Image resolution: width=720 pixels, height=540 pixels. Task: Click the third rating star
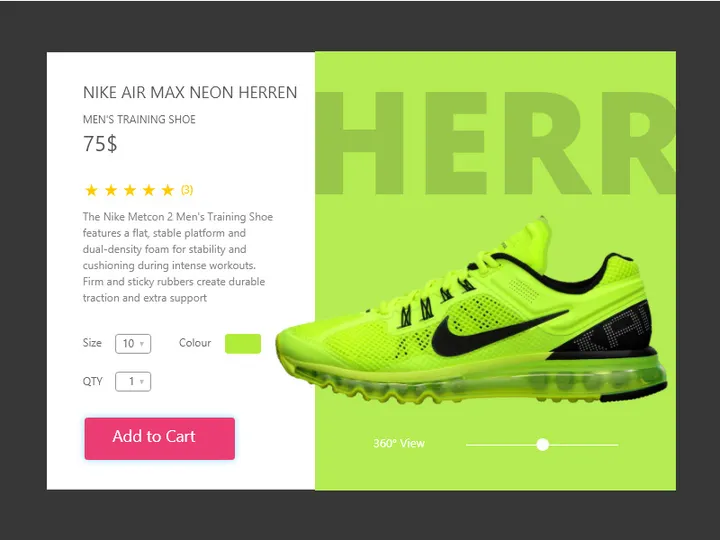click(130, 190)
